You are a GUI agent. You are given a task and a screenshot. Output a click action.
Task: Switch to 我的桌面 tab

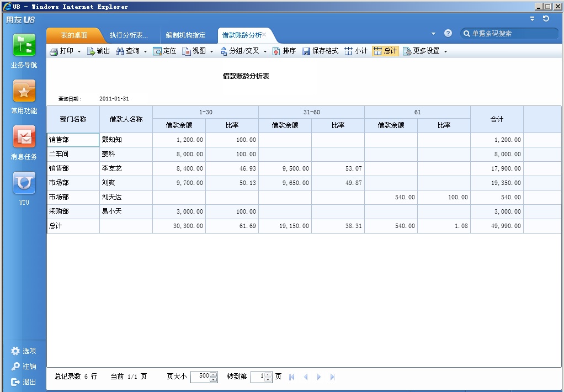pos(74,35)
